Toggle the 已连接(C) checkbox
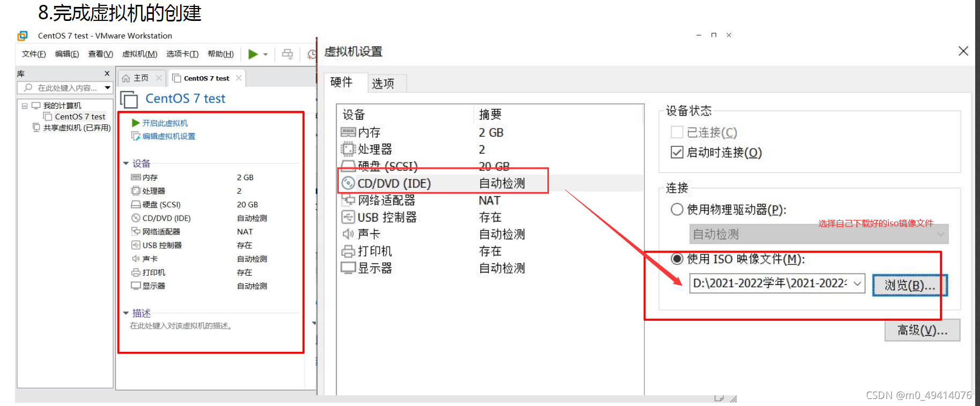Image resolution: width=980 pixels, height=406 pixels. 677,132
